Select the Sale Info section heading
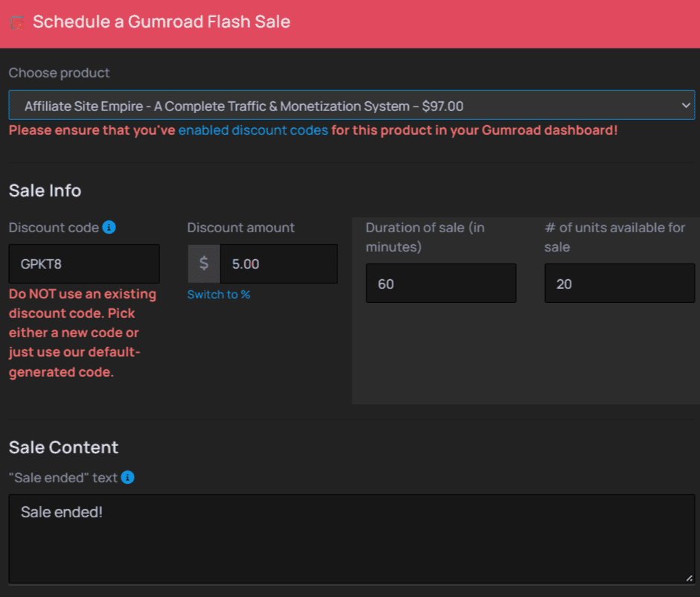 (45, 191)
